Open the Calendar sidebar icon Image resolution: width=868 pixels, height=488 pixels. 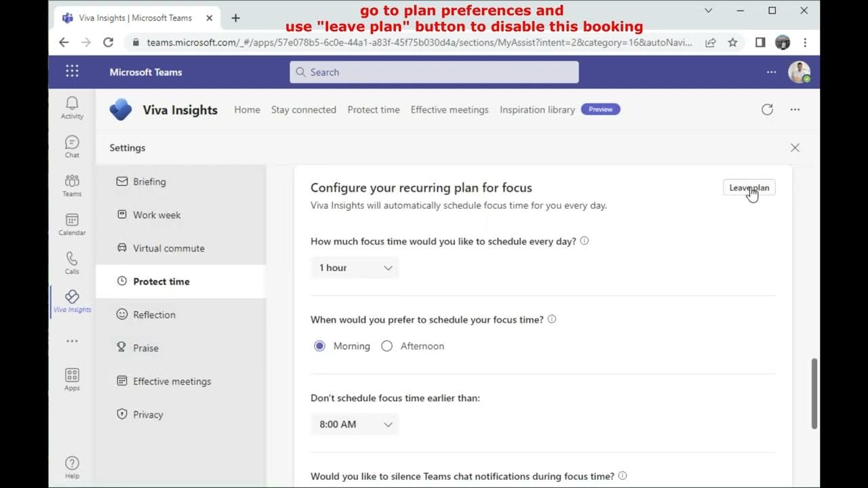point(72,224)
